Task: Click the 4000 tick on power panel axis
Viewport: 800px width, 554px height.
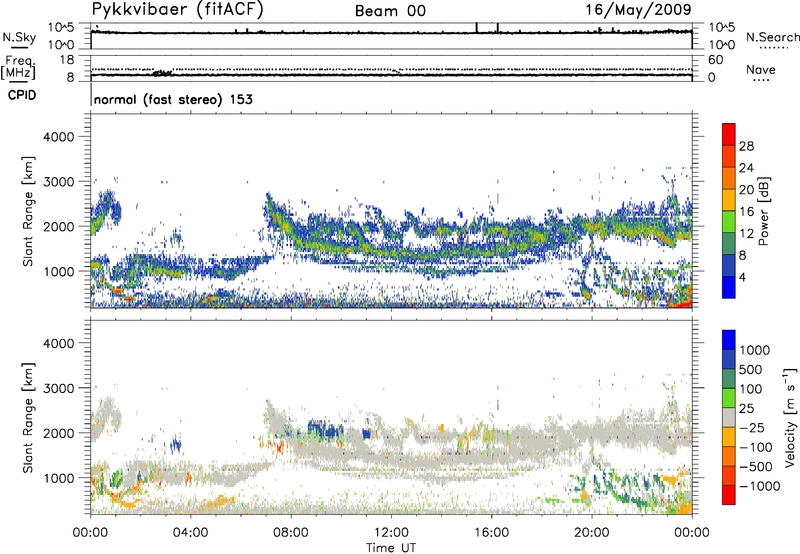Action: point(59,137)
